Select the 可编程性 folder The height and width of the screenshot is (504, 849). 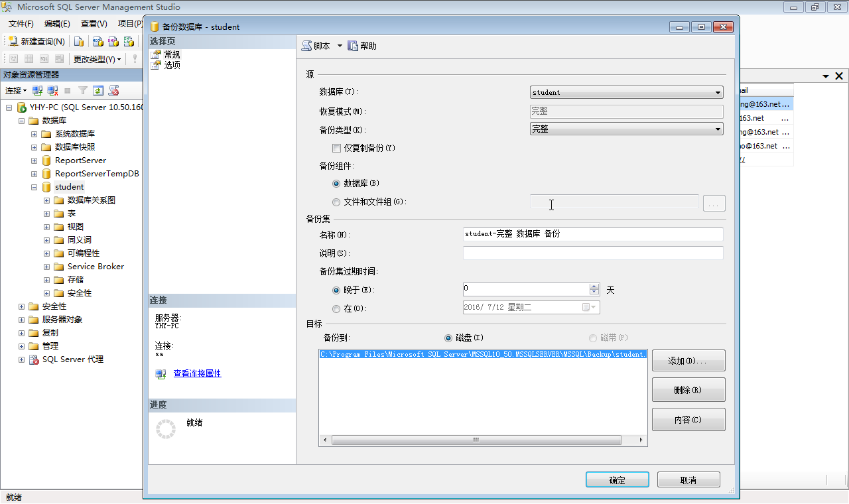point(84,253)
